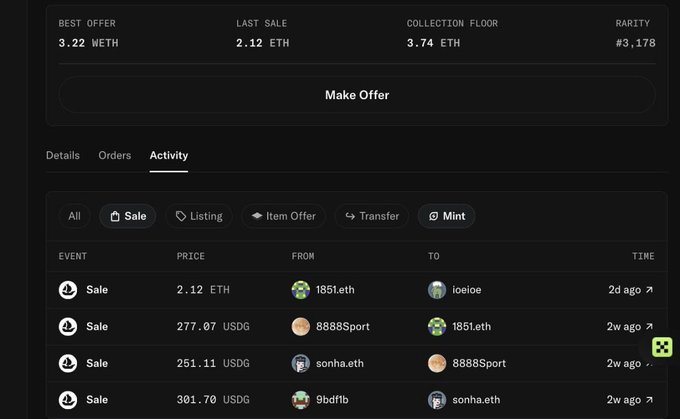Click OpenSea icon on 277.07 USDG sale row
The width and height of the screenshot is (680, 419).
[x=68, y=327]
